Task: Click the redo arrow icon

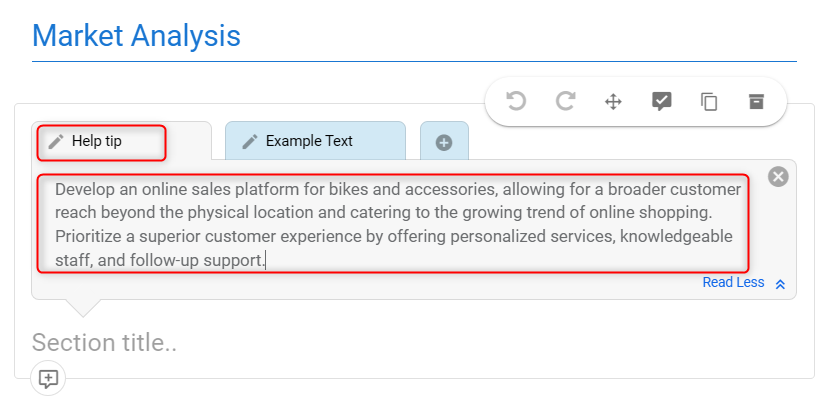Action: [565, 101]
